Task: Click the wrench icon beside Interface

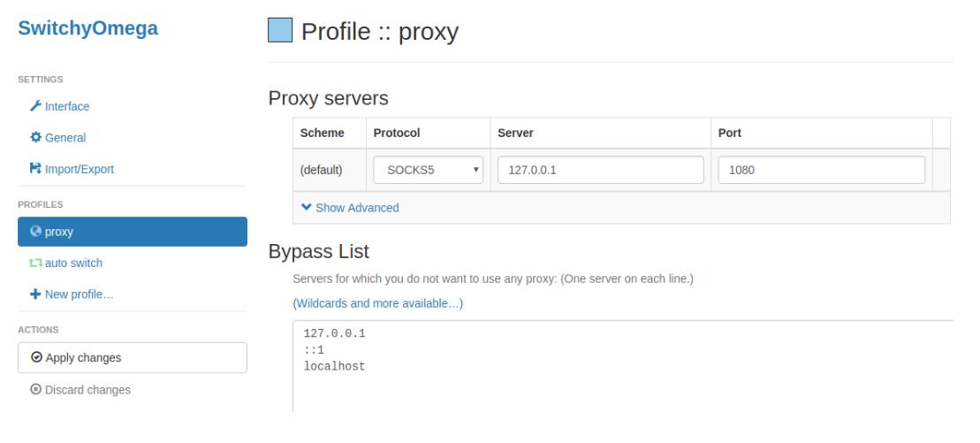Action: [x=36, y=106]
